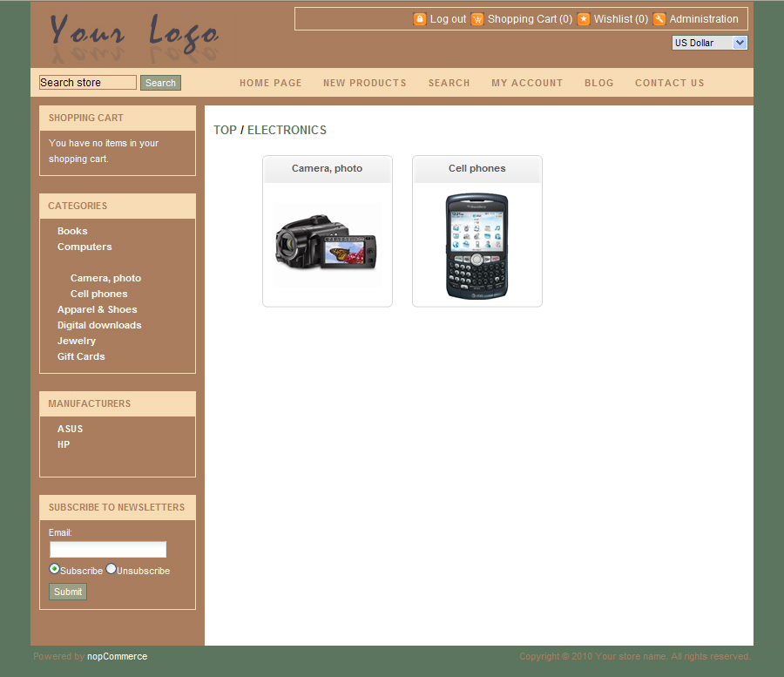Select Apparel & Shoes category
This screenshot has height=677, width=784.
click(x=97, y=309)
